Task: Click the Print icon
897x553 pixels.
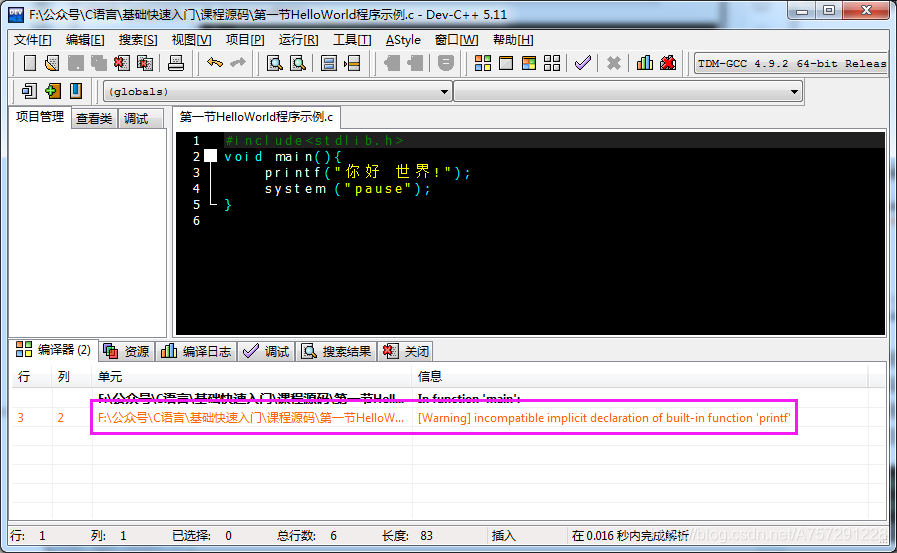Action: [176, 63]
